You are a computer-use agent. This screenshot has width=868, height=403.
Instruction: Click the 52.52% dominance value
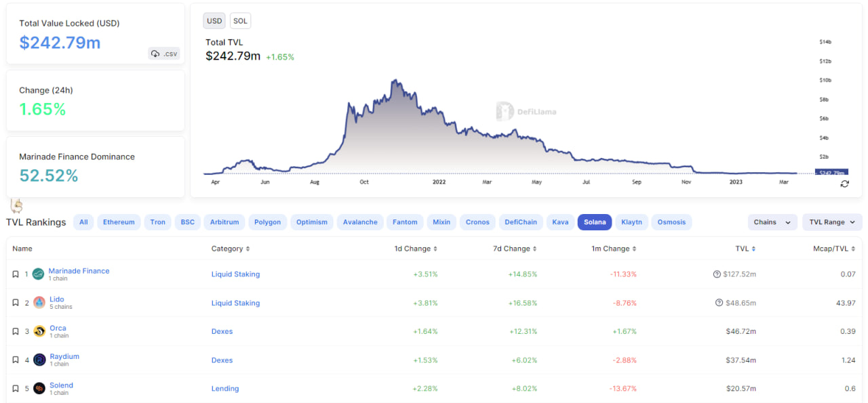coord(49,176)
